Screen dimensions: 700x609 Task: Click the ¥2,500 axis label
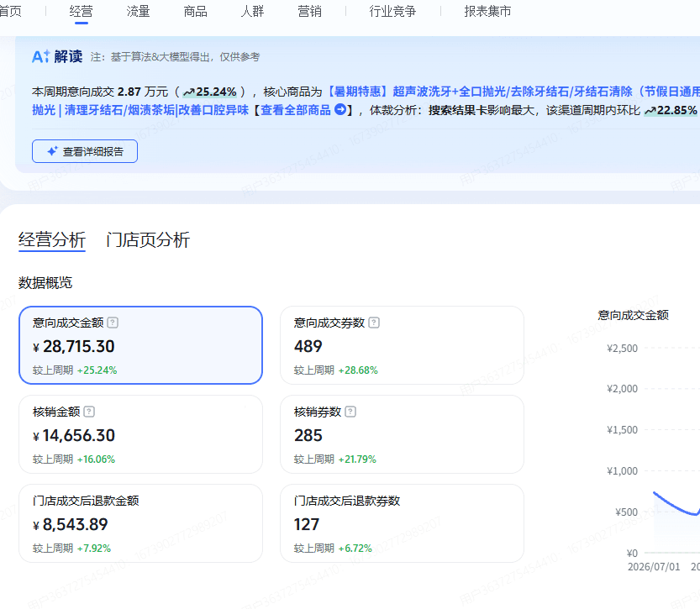[623, 349]
